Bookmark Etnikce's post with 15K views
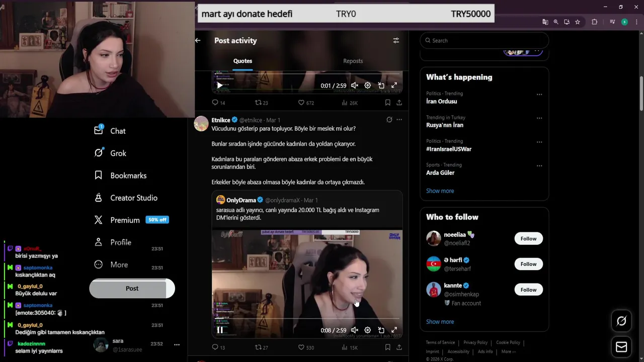Image resolution: width=644 pixels, height=362 pixels. click(x=387, y=347)
